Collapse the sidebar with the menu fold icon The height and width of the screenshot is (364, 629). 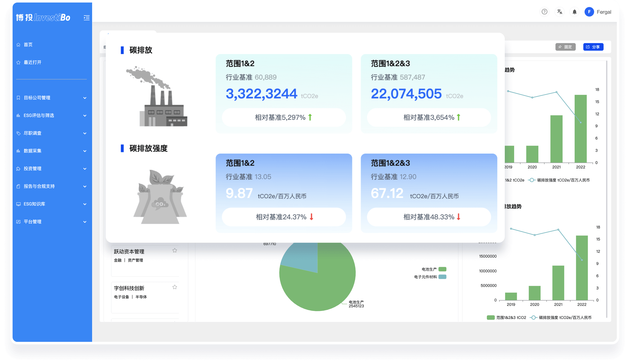[86, 18]
